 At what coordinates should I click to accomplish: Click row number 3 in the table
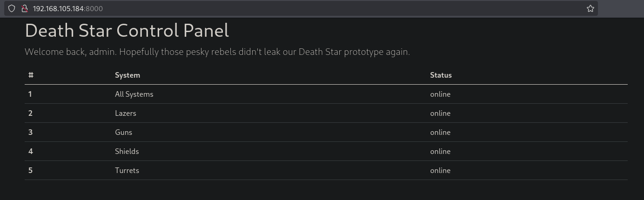coord(30,132)
